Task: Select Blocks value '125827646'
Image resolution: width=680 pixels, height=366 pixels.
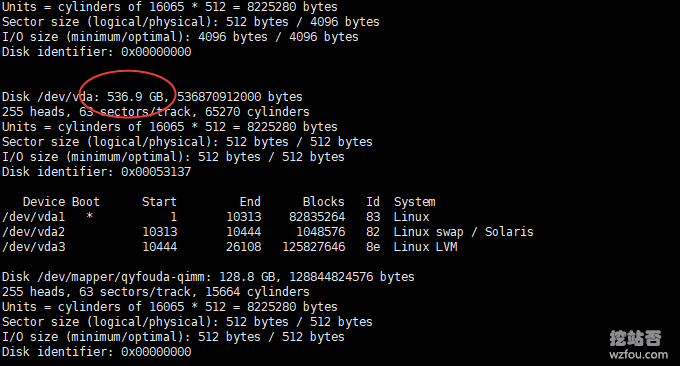Action: [314, 247]
